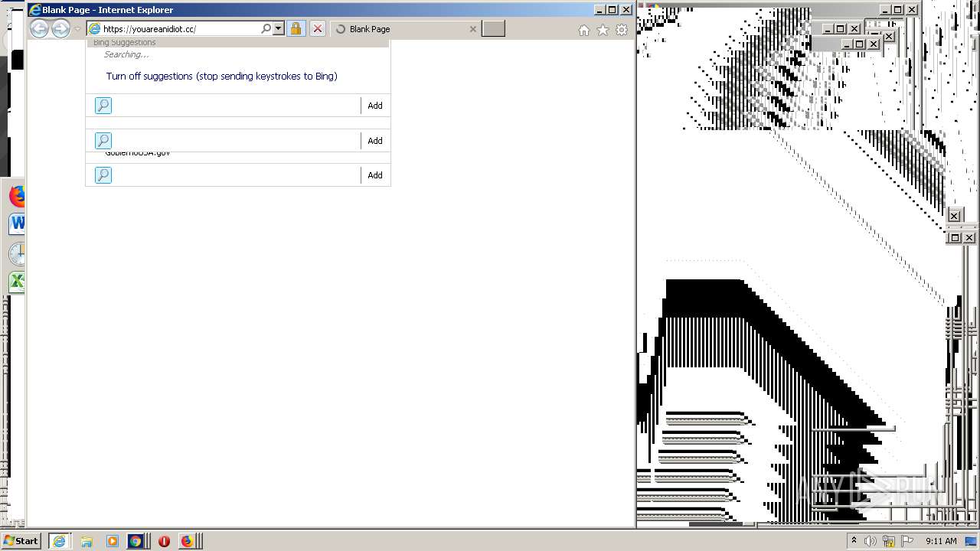Viewport: 980px width, 551px height.
Task: Click the address bar search magnifier
Action: pyautogui.click(x=266, y=28)
